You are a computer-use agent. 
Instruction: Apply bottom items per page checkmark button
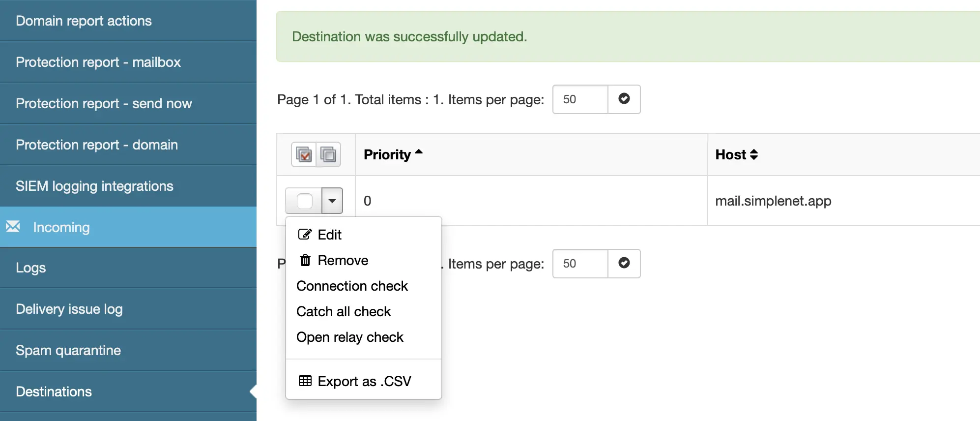(x=624, y=264)
